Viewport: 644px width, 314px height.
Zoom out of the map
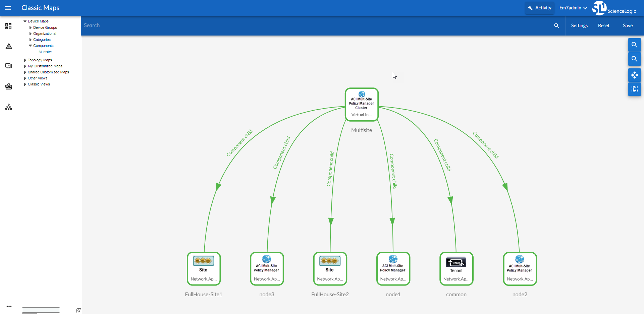tap(634, 59)
